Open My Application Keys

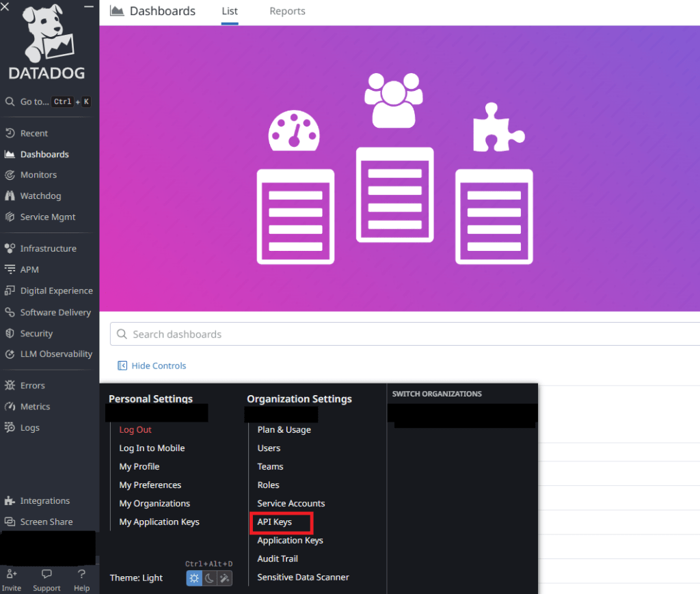click(x=159, y=522)
